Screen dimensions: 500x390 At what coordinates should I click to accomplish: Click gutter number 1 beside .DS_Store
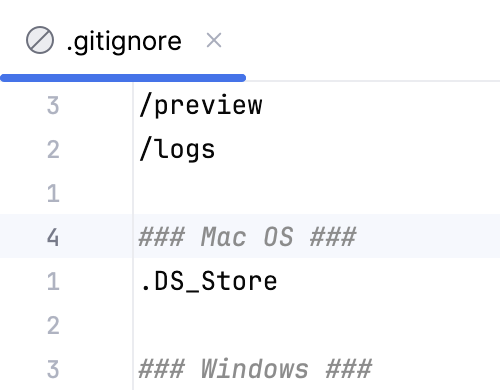[x=53, y=281]
